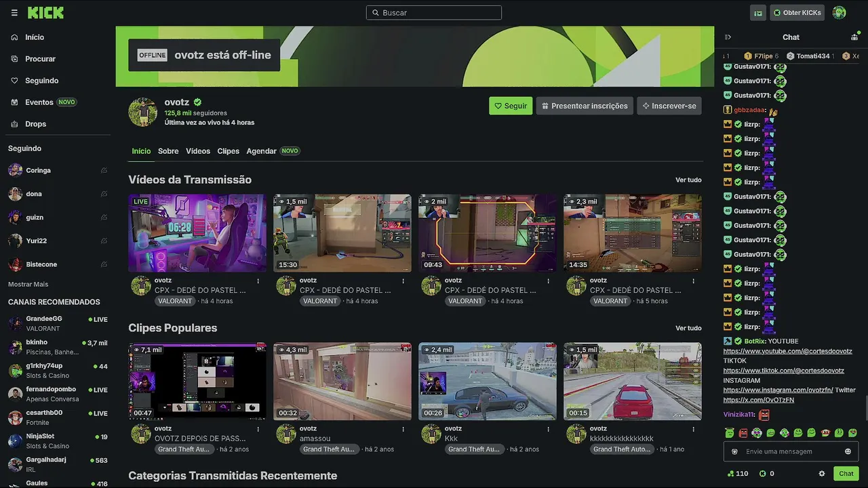Expand Mostrar Mais in following list
This screenshot has width=868, height=488.
28,285
